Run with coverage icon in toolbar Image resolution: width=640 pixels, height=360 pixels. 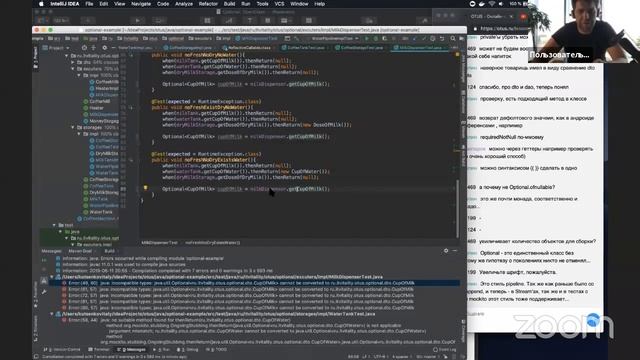click(384, 38)
